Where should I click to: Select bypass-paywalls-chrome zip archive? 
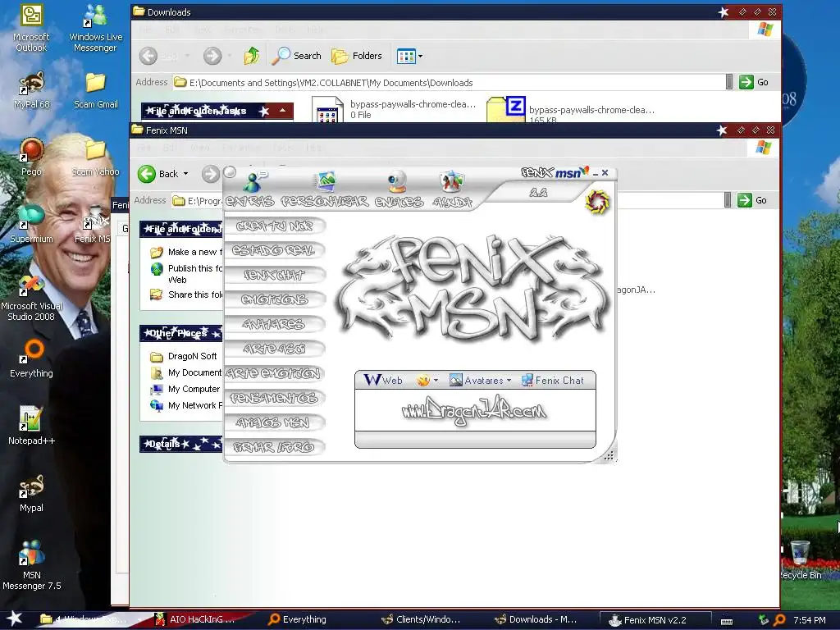pos(571,110)
